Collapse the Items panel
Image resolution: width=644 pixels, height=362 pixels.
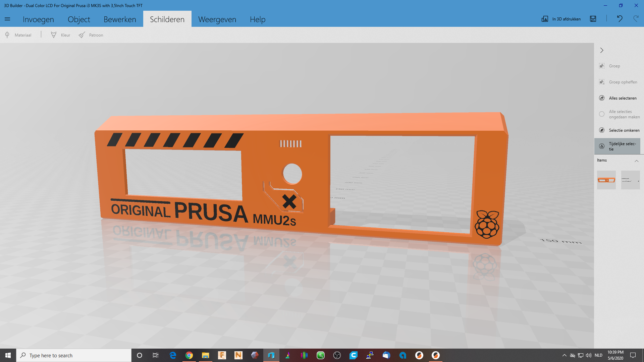637,161
